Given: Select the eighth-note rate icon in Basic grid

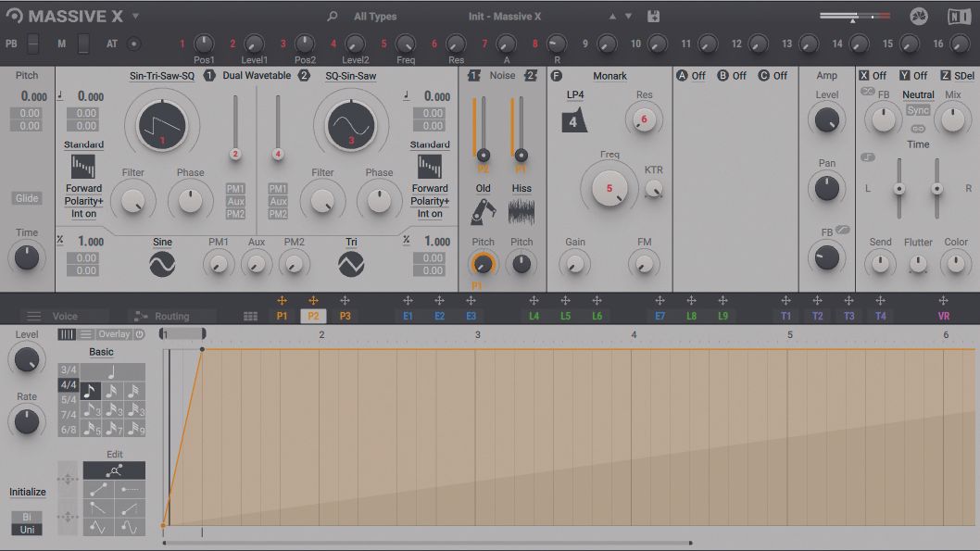Looking at the screenshot, I should [90, 391].
